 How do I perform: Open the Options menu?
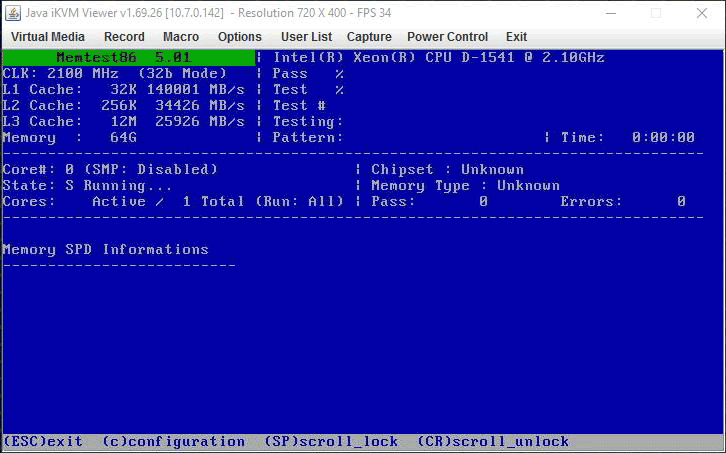point(239,37)
